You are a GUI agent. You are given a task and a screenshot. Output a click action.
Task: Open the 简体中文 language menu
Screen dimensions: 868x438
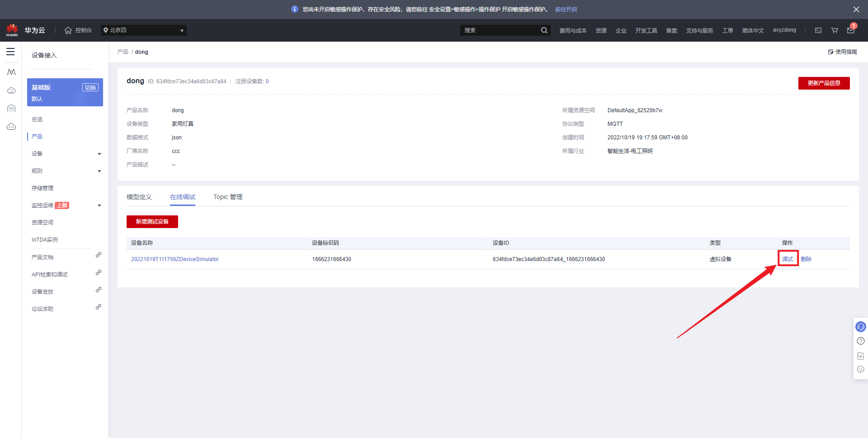753,30
